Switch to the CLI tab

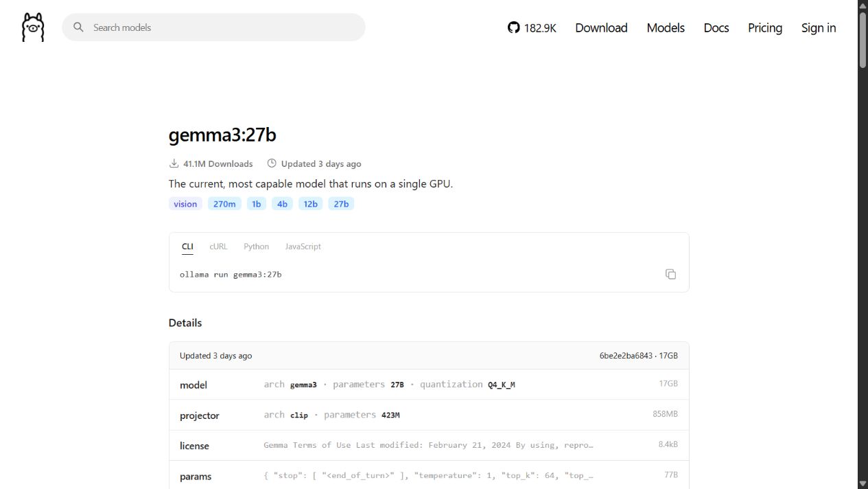pyautogui.click(x=187, y=247)
